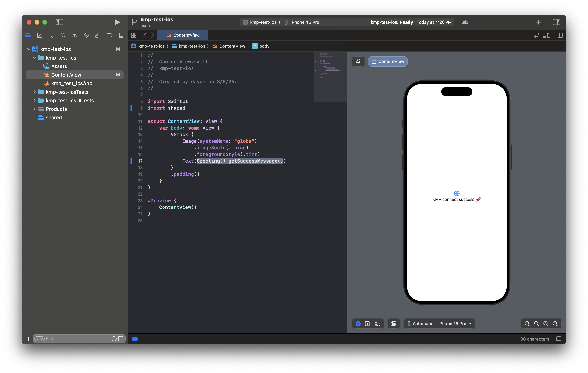Pin the ContentView preview
The image size is (588, 373).
[x=358, y=61]
